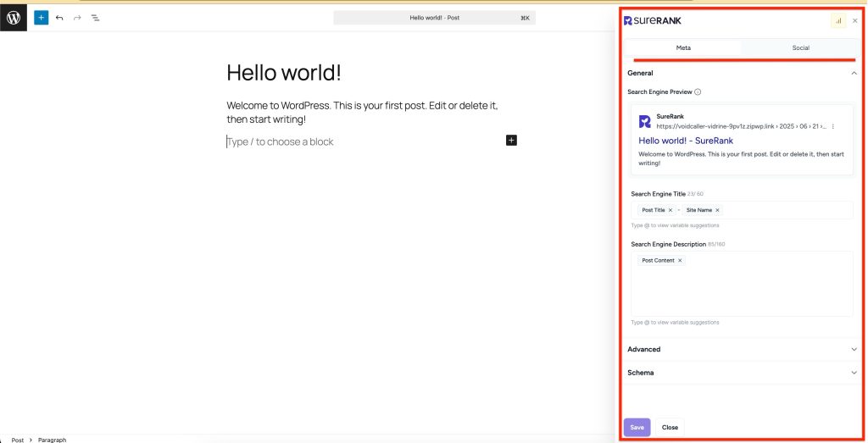Redo the last undone change
This screenshot has height=443, width=868.
pos(77,18)
